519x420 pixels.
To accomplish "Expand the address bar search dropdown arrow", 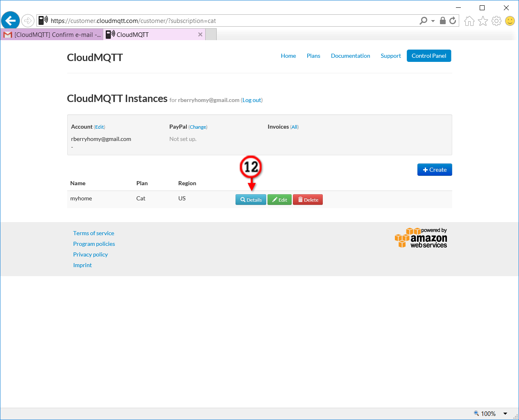I will tap(433, 21).
